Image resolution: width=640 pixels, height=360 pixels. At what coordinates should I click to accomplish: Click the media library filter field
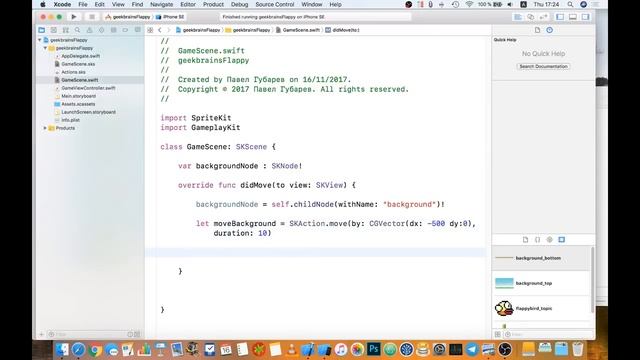tap(549, 334)
